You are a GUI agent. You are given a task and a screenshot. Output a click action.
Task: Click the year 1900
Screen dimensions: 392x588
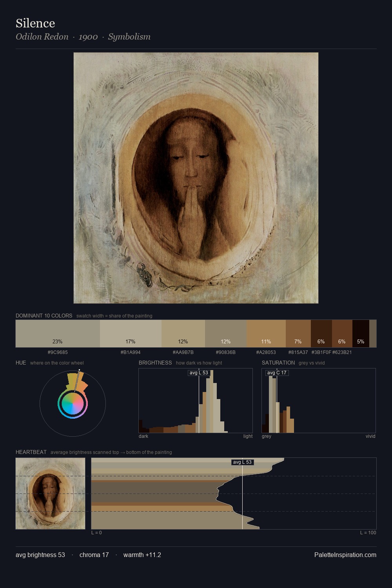coord(88,37)
